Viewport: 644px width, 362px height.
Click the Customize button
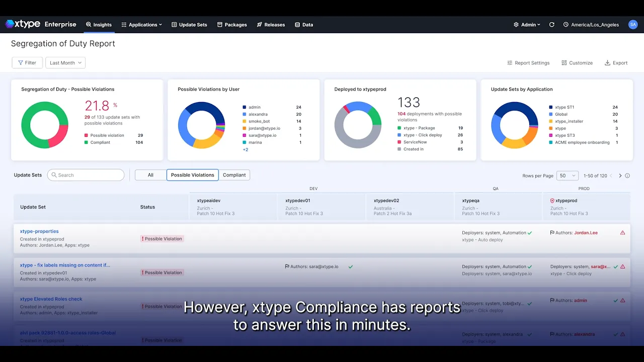(x=577, y=63)
